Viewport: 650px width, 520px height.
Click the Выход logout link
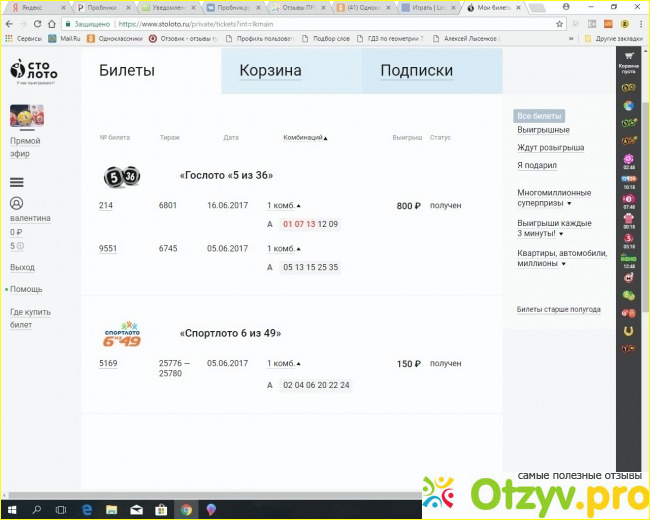22,268
